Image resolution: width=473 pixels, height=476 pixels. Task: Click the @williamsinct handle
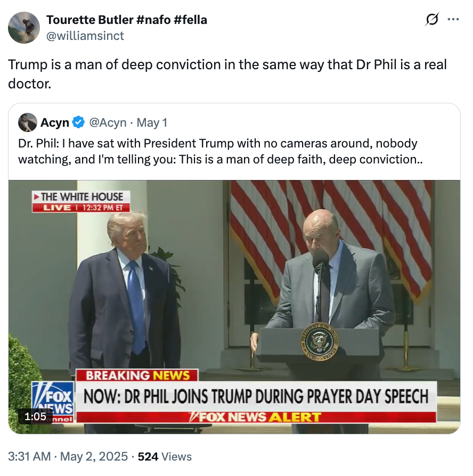point(84,36)
